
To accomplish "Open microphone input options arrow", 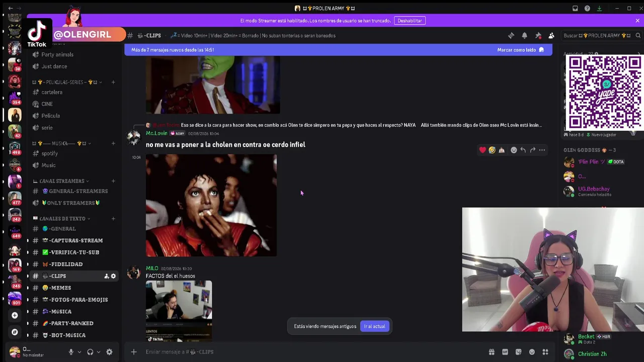I will tap(79, 352).
